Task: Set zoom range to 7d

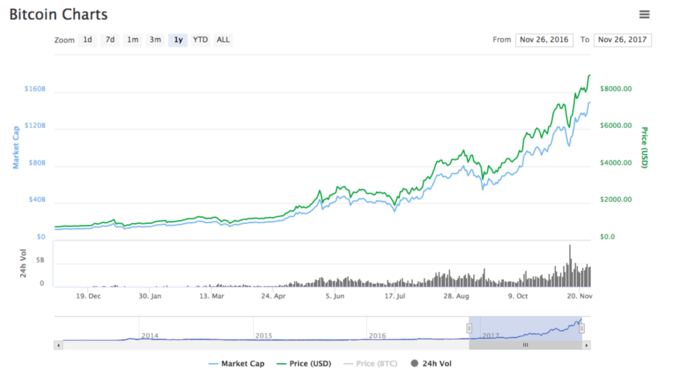Action: click(110, 40)
